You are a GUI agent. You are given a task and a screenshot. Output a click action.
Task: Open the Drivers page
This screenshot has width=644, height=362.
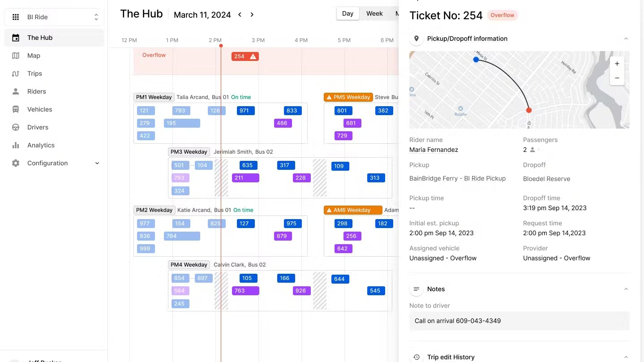[38, 127]
